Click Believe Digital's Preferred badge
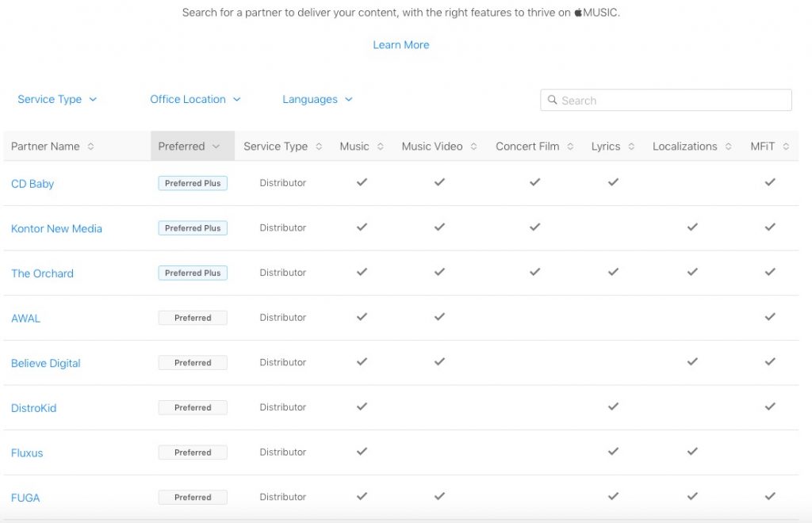 193,363
